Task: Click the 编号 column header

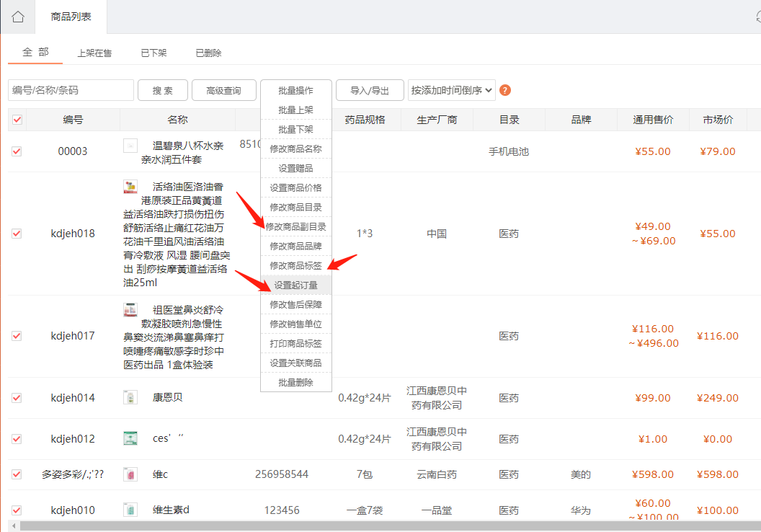Action: click(x=73, y=120)
